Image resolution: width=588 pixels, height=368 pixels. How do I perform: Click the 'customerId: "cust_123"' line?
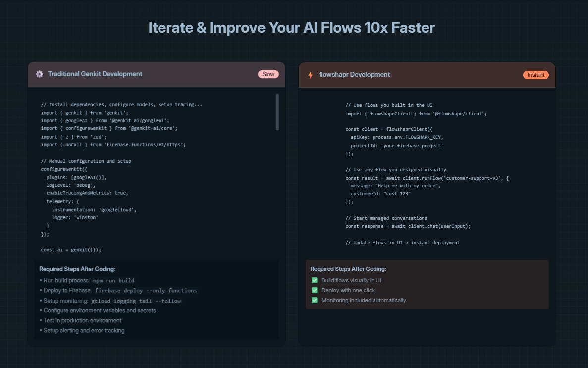380,194
